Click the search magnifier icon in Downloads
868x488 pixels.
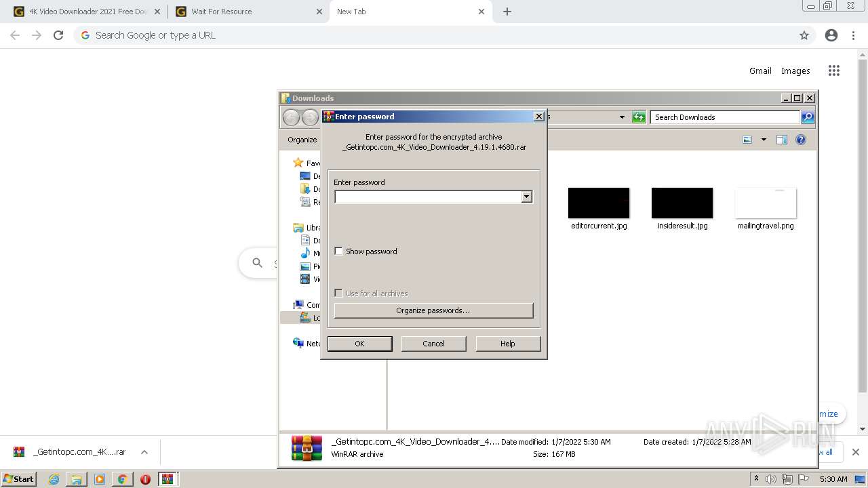(807, 117)
